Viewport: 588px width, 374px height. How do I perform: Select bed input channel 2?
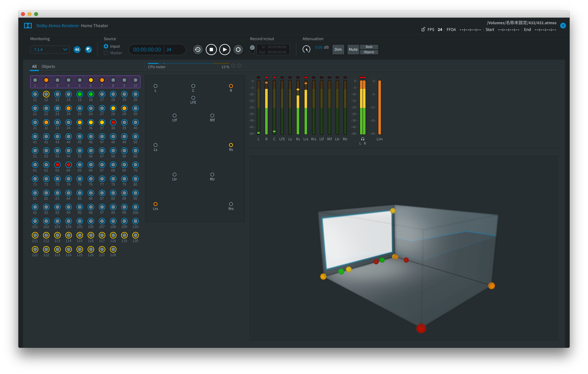tap(46, 80)
